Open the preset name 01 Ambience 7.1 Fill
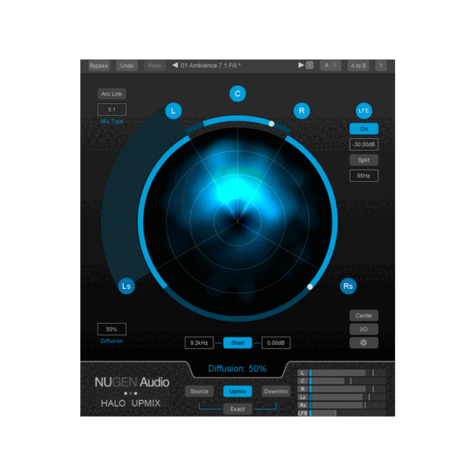 [x=211, y=65]
